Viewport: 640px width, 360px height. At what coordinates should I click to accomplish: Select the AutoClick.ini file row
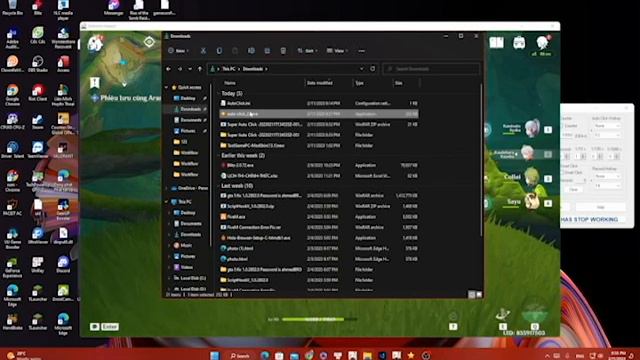click(319, 103)
